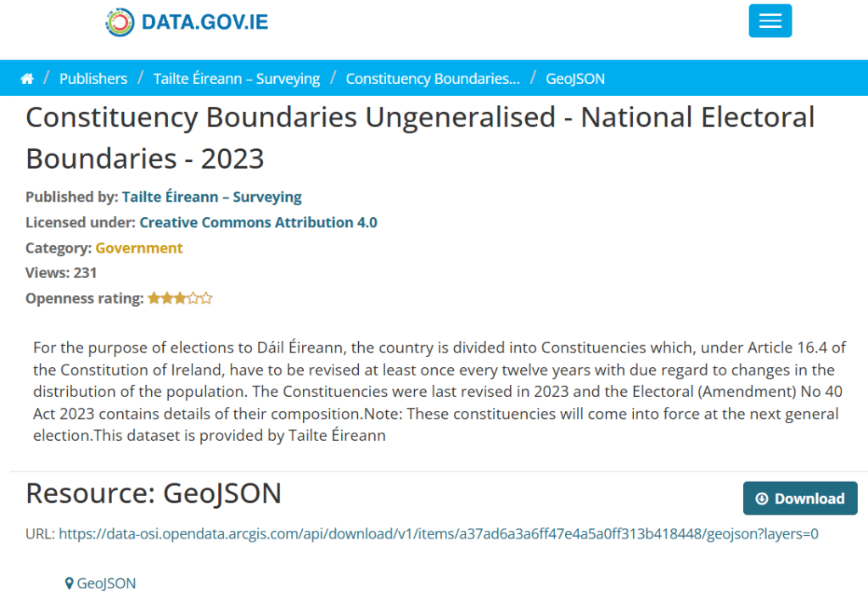868x602 pixels.
Task: Open the hamburger navigation menu
Action: point(770,21)
